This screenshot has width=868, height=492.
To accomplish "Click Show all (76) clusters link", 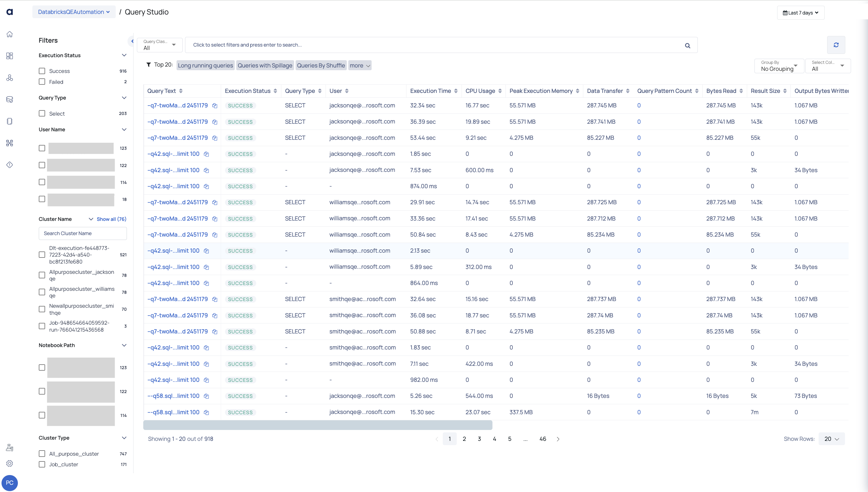I will tap(111, 219).
